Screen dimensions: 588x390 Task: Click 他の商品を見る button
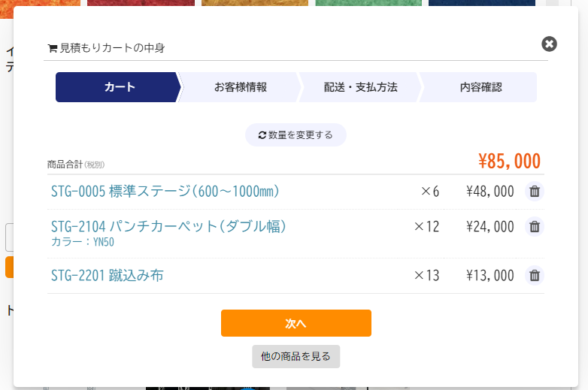tap(296, 356)
